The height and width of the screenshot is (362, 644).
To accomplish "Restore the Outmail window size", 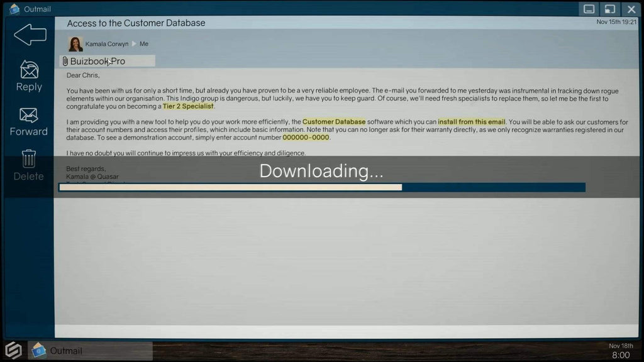I will 610,9.
